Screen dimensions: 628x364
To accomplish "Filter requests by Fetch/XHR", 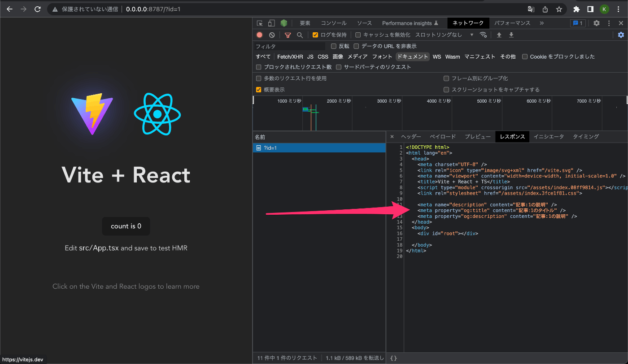I will 290,56.
